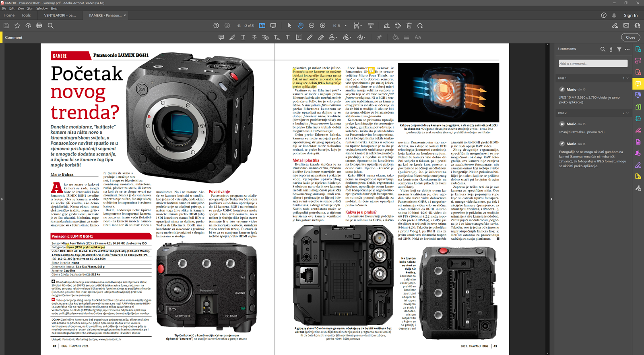The image size is (644, 355).
Task: Delete with the trash can icon
Action: coord(409,25)
